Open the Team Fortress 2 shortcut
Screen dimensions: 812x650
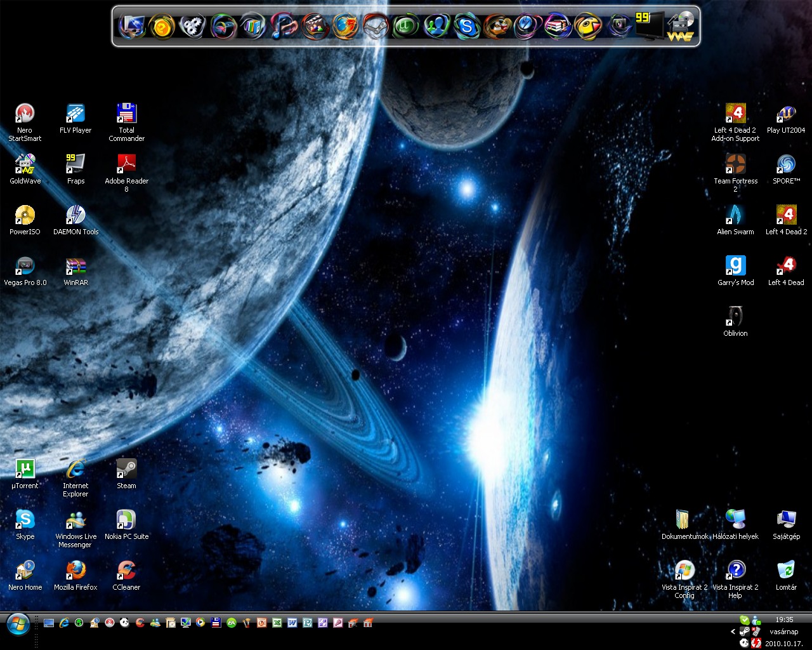tap(735, 164)
